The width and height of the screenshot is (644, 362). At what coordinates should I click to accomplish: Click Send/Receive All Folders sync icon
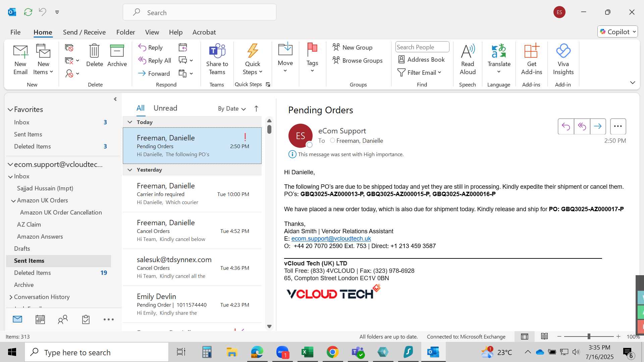tap(28, 12)
